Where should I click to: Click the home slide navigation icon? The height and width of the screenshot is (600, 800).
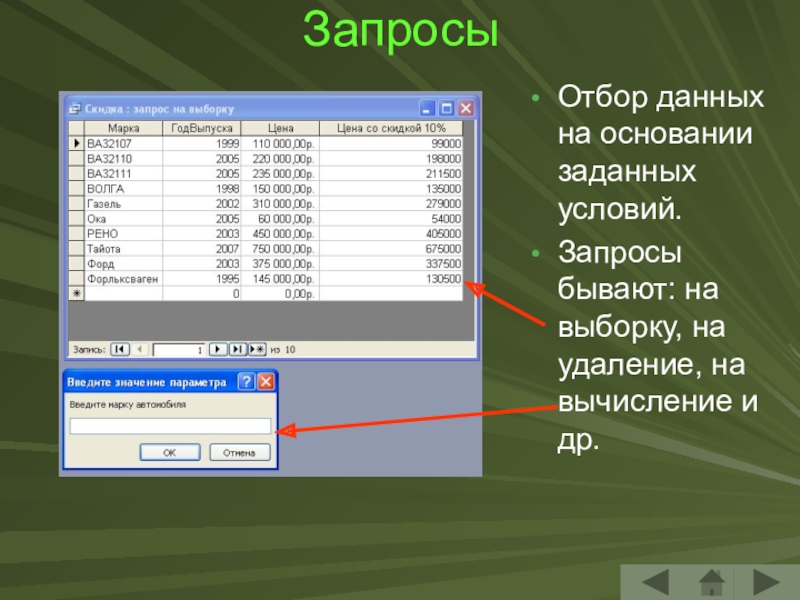[711, 581]
